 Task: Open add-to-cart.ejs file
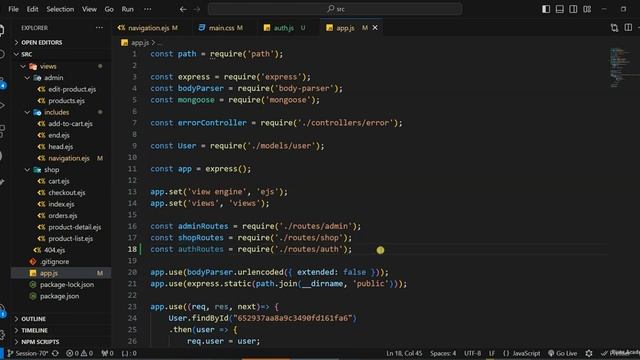[60, 124]
